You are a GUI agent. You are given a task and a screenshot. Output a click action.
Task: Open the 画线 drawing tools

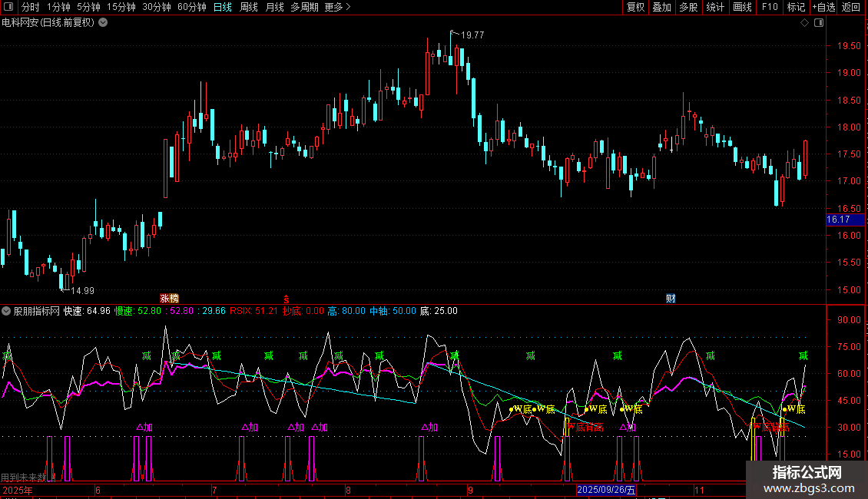point(742,8)
